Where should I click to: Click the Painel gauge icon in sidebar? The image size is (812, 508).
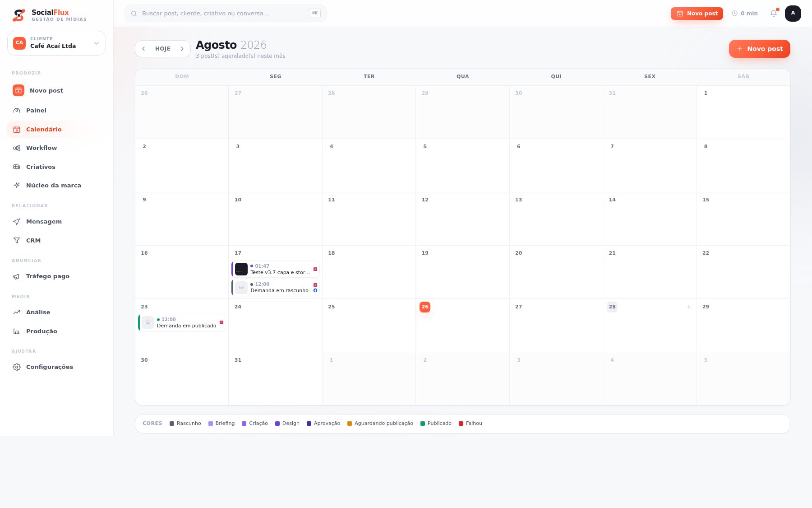point(17,111)
